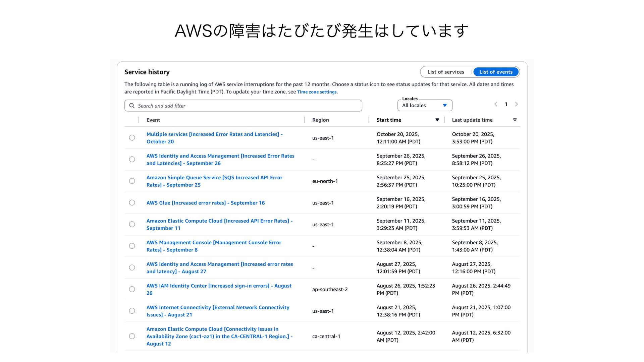This screenshot has height=362, width=644.
Task: Select the SQS September 25 event radio
Action: click(x=132, y=181)
